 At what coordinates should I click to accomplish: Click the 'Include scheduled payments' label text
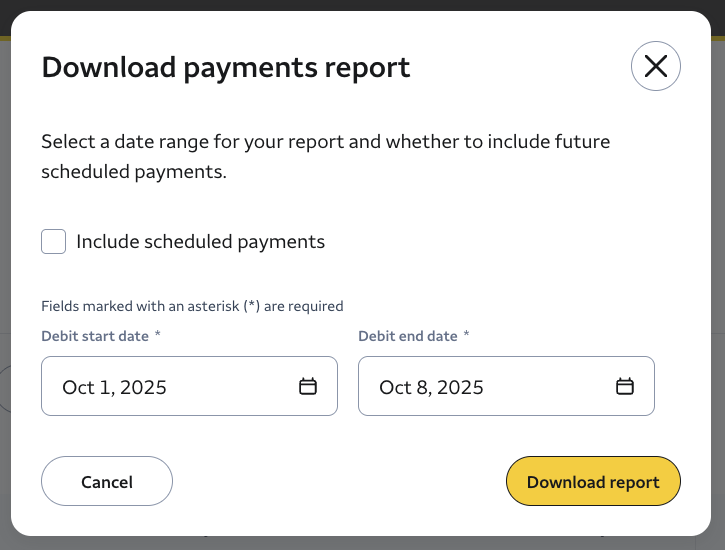(200, 241)
